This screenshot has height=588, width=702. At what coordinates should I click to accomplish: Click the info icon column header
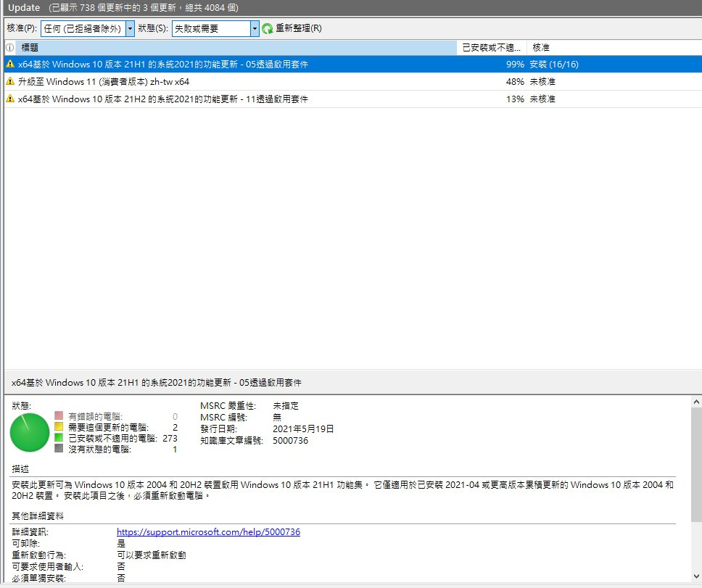point(10,47)
